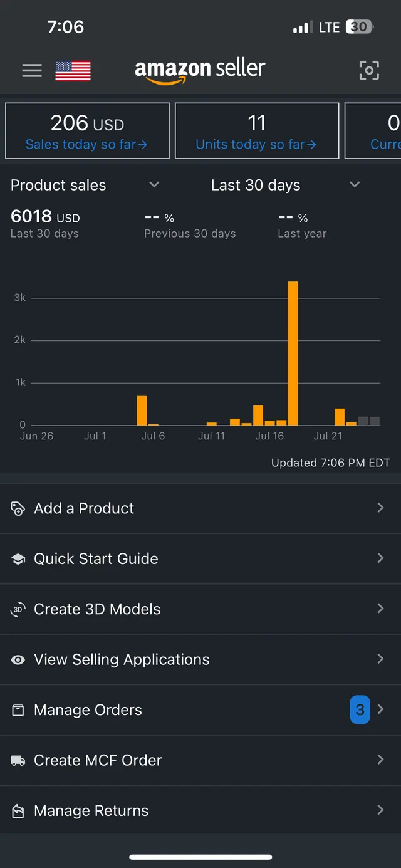
Task: Tap the truck icon beside Create MCF Order
Action: 18,761
